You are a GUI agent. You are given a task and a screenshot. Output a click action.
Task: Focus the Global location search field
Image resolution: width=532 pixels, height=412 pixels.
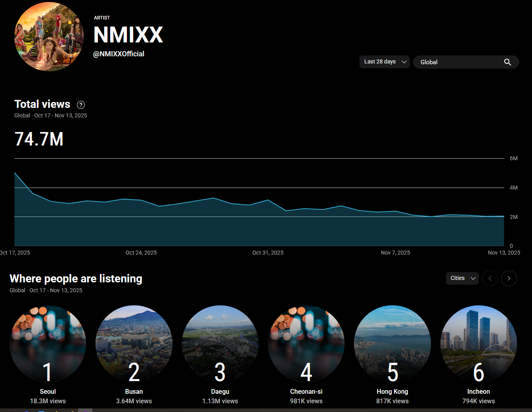[x=466, y=62]
